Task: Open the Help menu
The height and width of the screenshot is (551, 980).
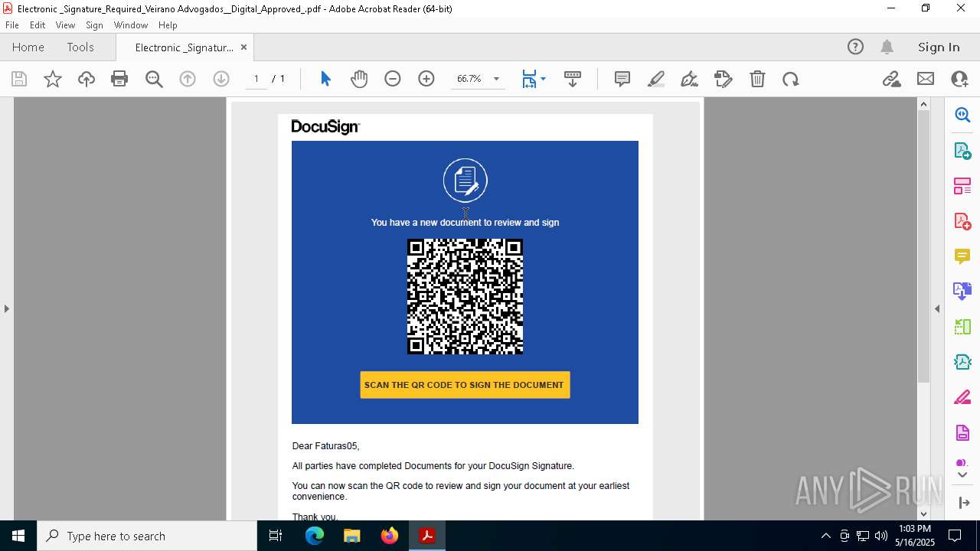Action: coord(168,25)
